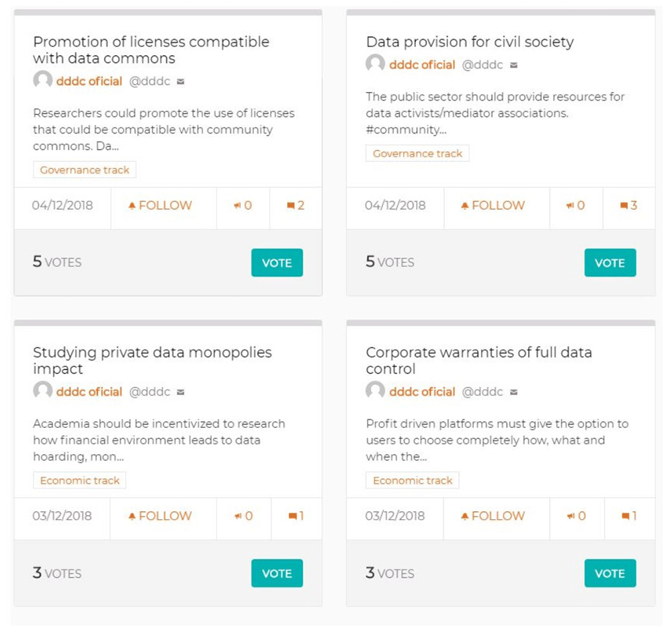Screen dimensions: 672x632
Task: Click envelope icon on Promotion of licenses card
Action: point(180,81)
